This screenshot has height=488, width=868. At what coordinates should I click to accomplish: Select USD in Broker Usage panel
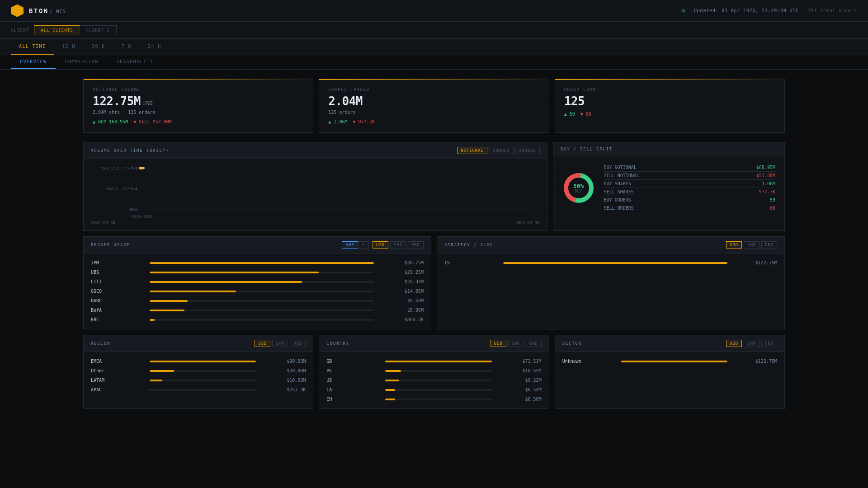[x=380, y=245]
